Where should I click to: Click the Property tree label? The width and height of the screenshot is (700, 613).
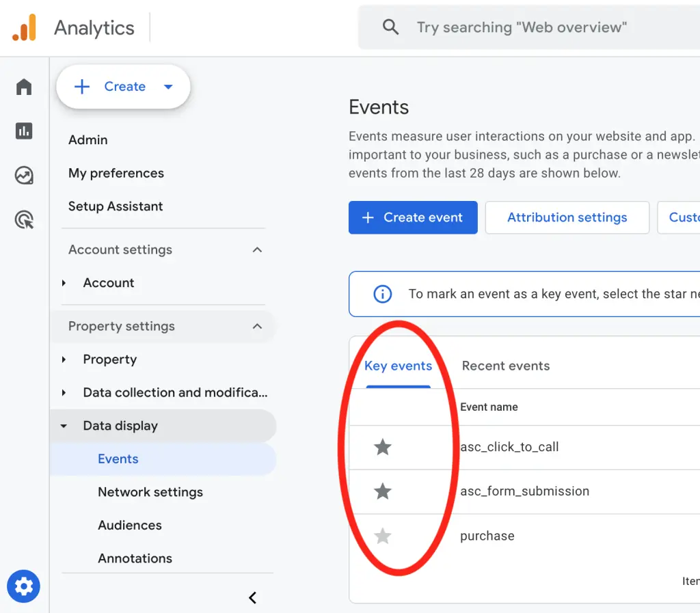point(110,359)
